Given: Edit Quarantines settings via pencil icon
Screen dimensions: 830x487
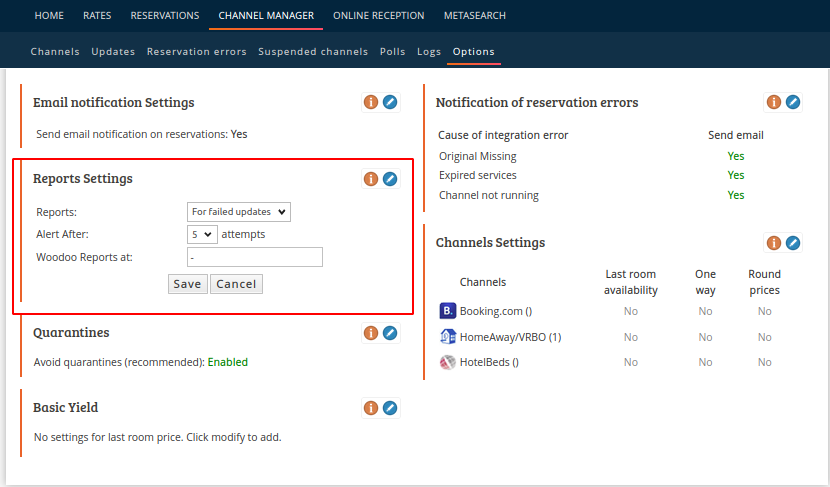Looking at the screenshot, I should 390,333.
